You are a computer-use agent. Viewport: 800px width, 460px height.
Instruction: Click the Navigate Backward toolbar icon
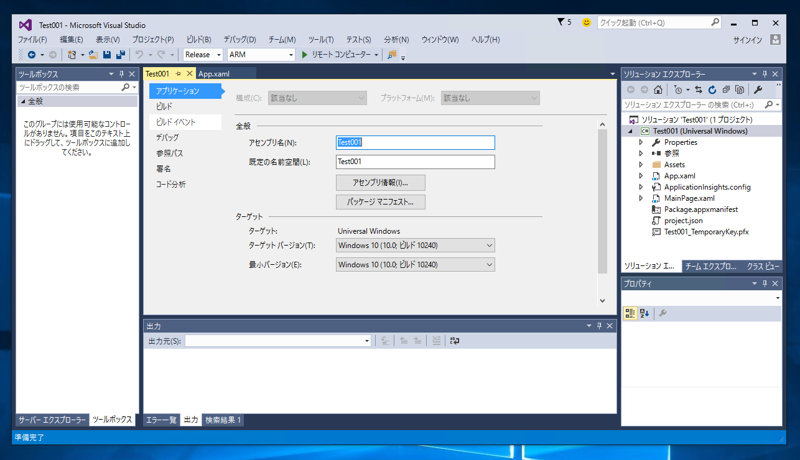[32, 55]
